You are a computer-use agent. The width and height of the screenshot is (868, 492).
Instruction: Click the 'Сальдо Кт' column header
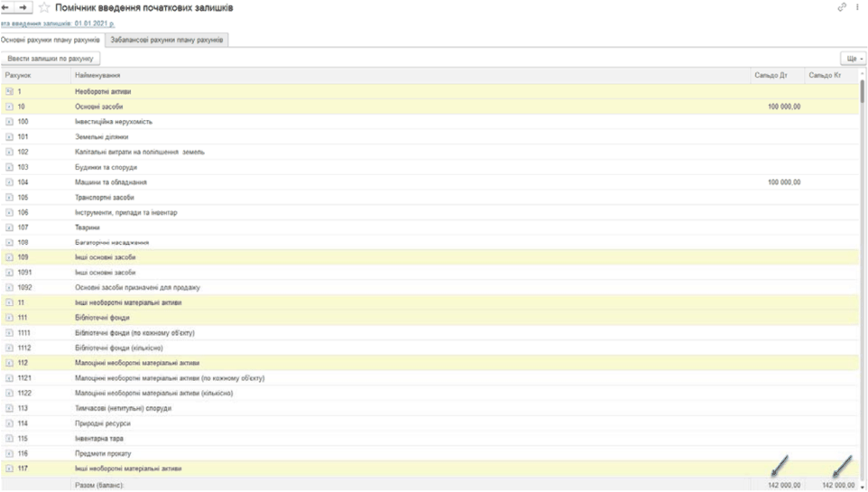(x=825, y=75)
